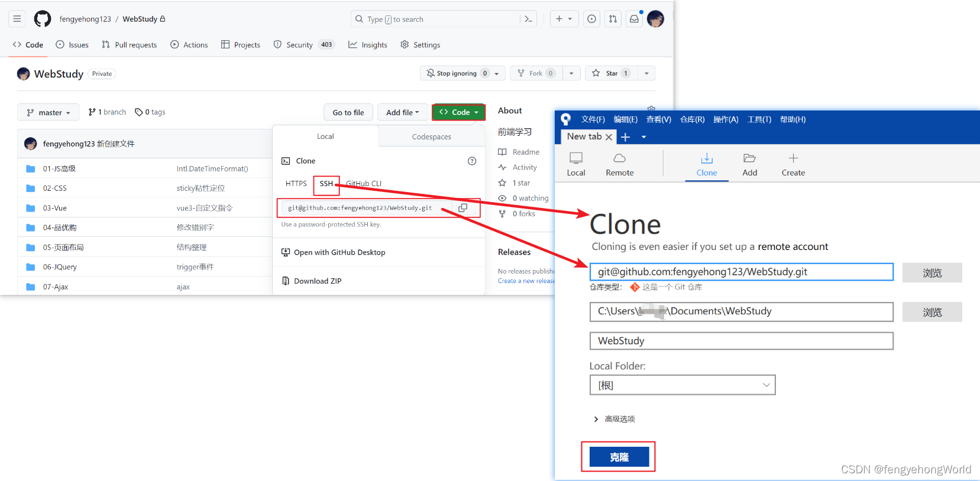This screenshot has height=481, width=980.
Task: Click Download ZIP in the Code popup
Action: coord(311,281)
